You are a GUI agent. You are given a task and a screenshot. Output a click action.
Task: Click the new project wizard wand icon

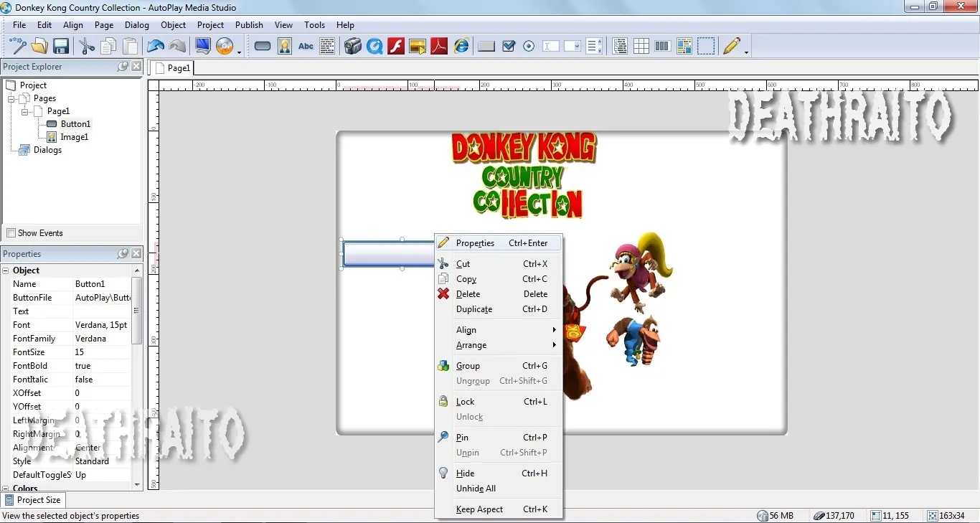(17, 47)
